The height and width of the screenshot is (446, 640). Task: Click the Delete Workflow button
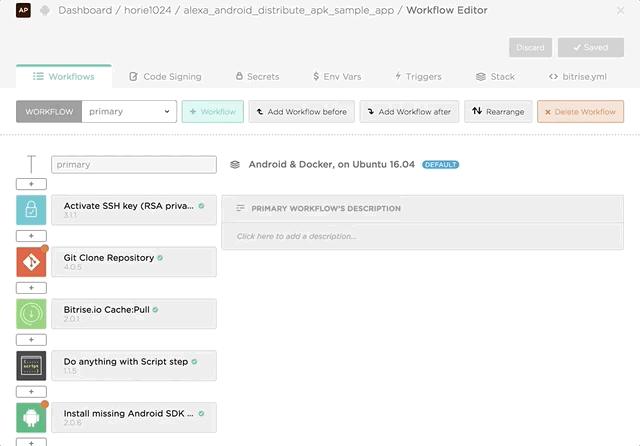pos(580,111)
